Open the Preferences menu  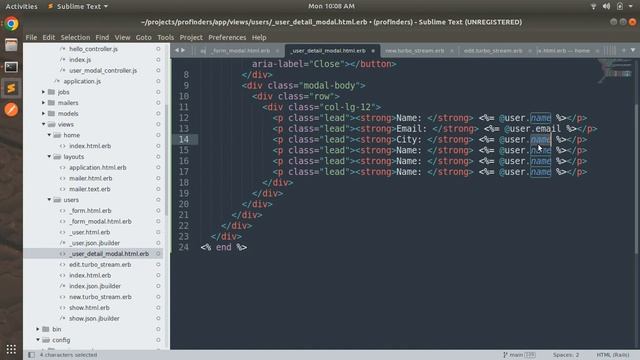(227, 37)
